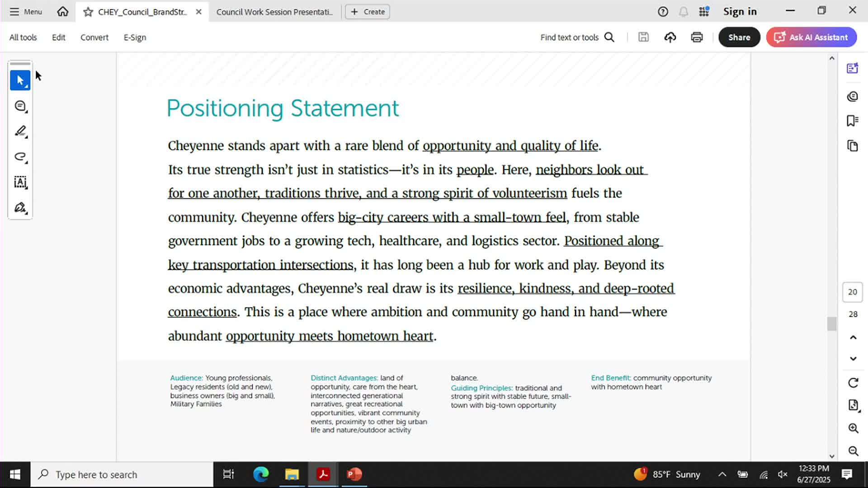Switch to the Council Work Session Presentation tab
The width and height of the screenshot is (868, 488).
tap(275, 12)
